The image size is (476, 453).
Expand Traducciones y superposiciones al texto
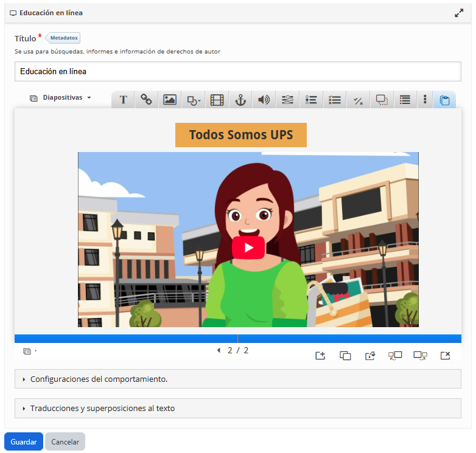tap(237, 408)
